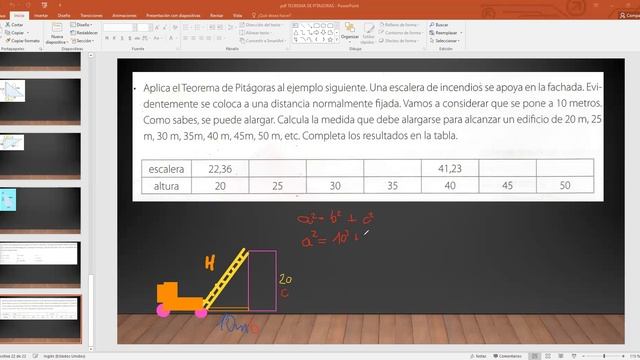
Task: Toggle italic formatting K
Action: click(x=114, y=38)
